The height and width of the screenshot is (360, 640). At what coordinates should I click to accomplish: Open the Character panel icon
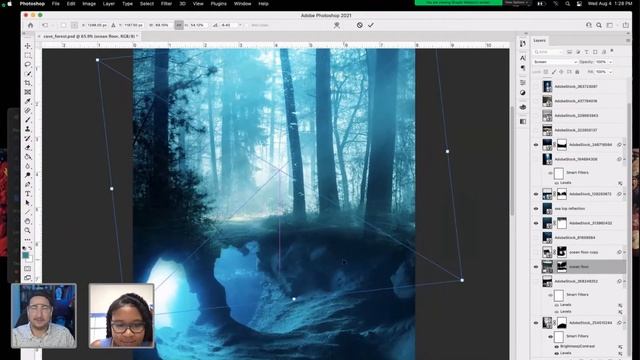pyautogui.click(x=523, y=58)
